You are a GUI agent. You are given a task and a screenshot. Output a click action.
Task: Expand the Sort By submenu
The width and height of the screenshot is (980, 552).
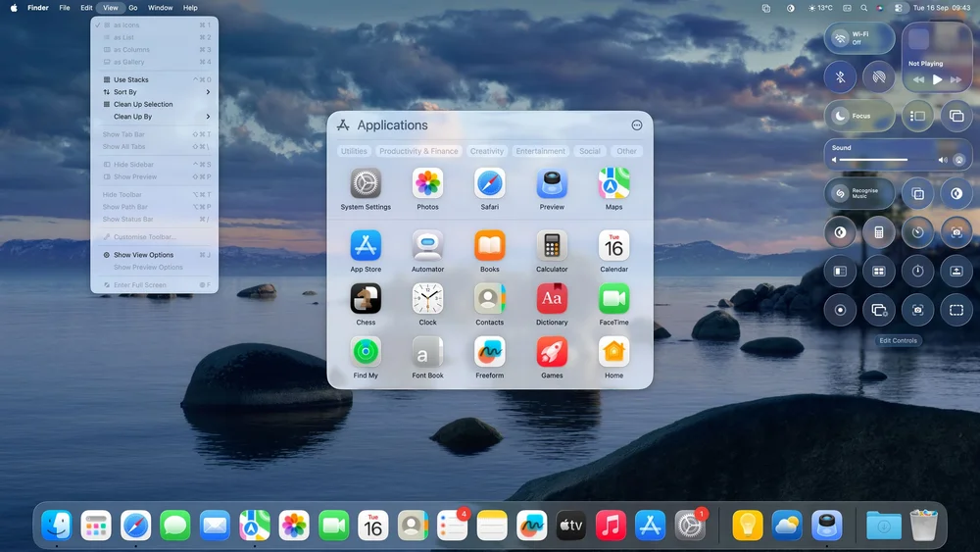click(x=155, y=92)
